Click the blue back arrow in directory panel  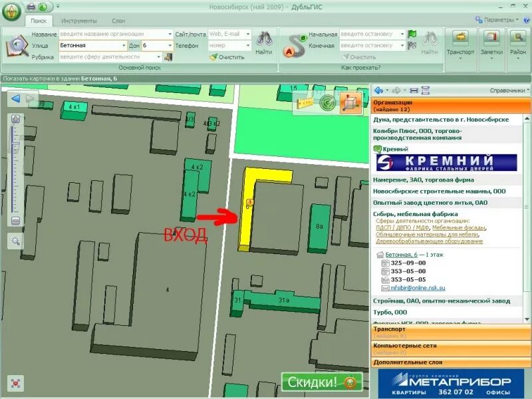click(x=378, y=90)
